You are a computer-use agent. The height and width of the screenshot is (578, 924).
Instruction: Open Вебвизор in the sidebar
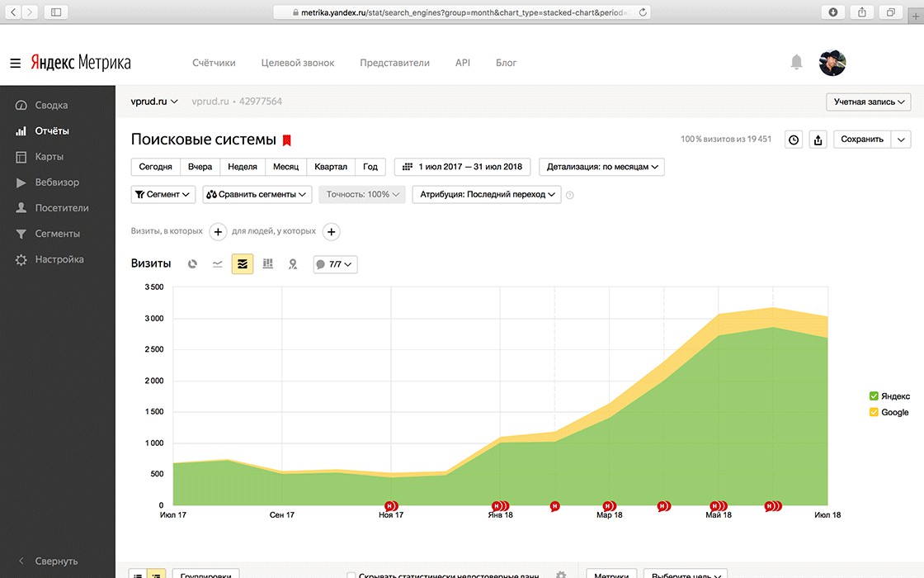(57, 182)
